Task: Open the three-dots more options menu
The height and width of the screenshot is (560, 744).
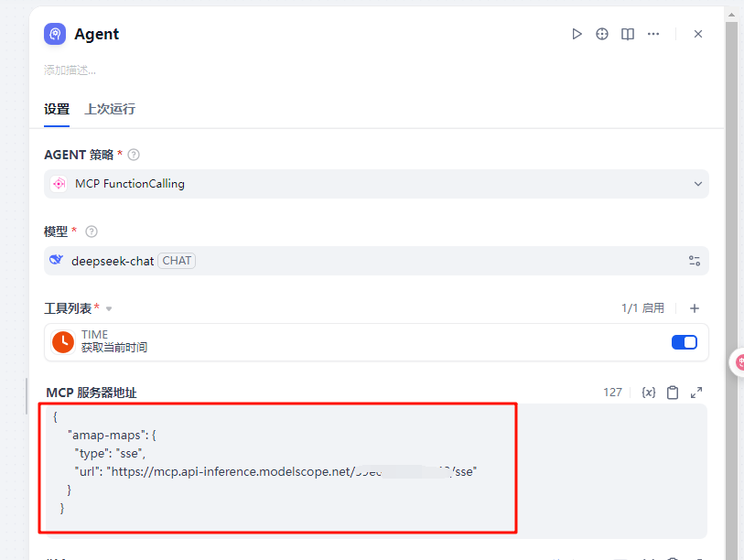Action: tap(653, 34)
